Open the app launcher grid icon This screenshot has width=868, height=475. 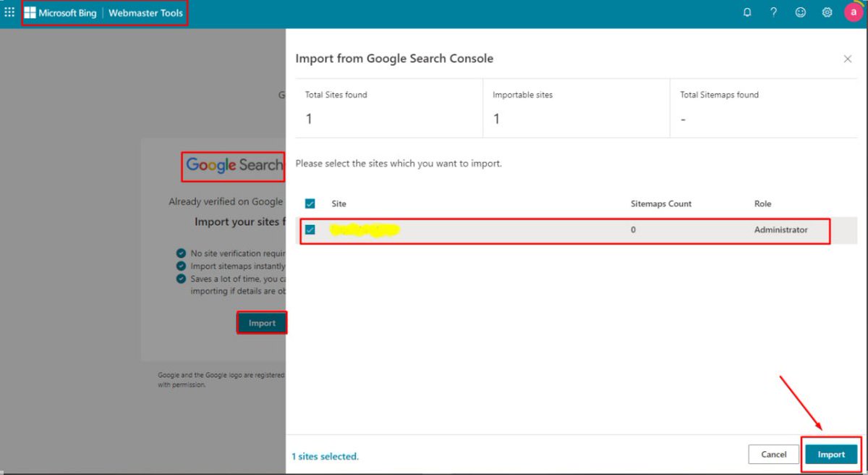point(9,12)
